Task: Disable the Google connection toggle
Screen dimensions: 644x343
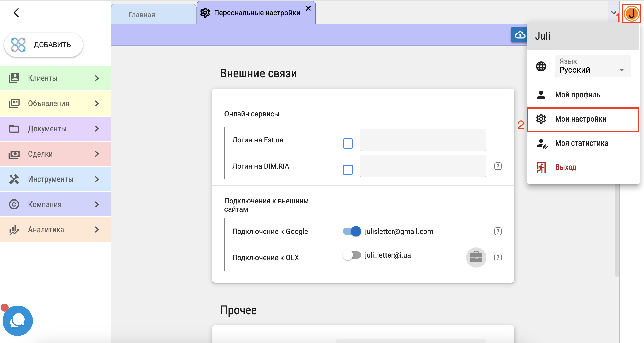Action: coord(352,231)
